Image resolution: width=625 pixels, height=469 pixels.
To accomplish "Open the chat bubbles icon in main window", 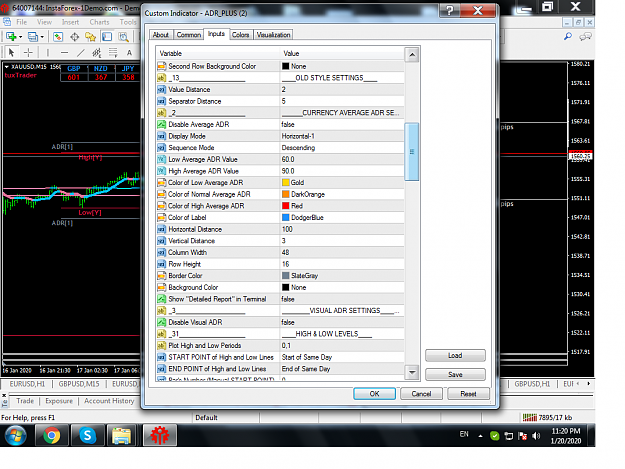I will pyautogui.click(x=585, y=37).
